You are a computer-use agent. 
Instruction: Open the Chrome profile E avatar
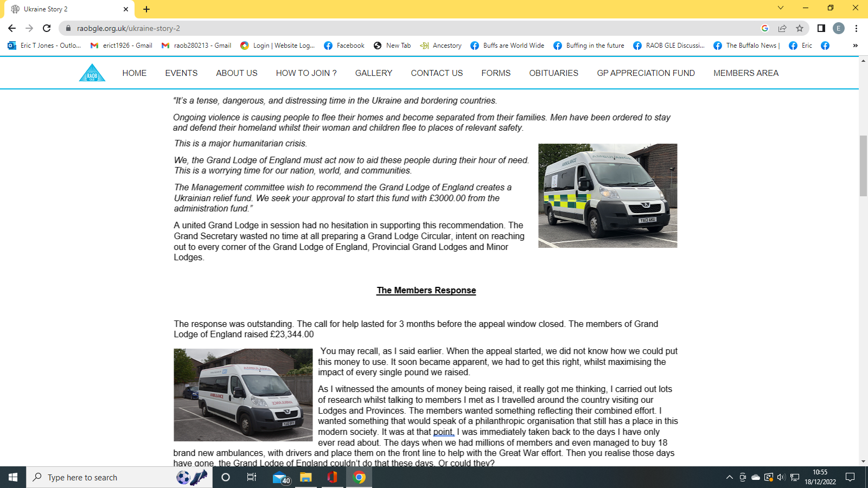pyautogui.click(x=839, y=28)
